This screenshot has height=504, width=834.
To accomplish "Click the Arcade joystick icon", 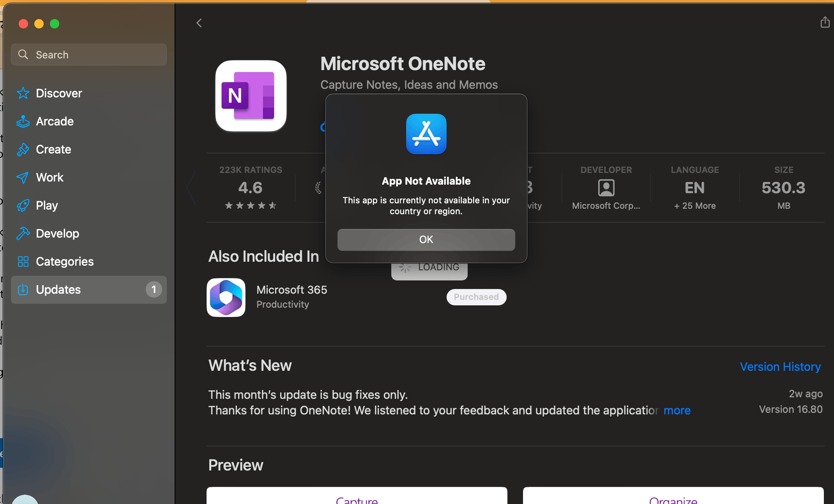I will pos(23,121).
